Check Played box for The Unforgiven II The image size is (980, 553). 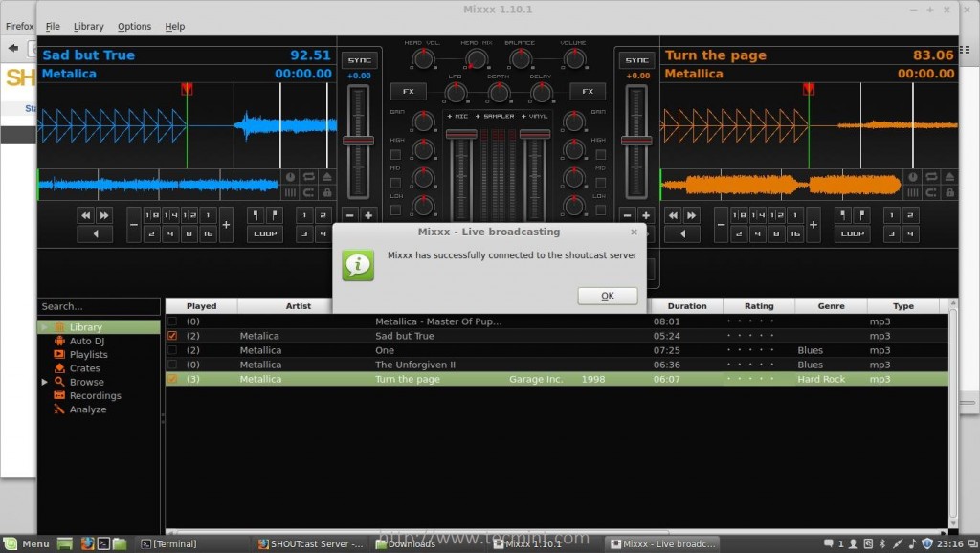coord(172,365)
